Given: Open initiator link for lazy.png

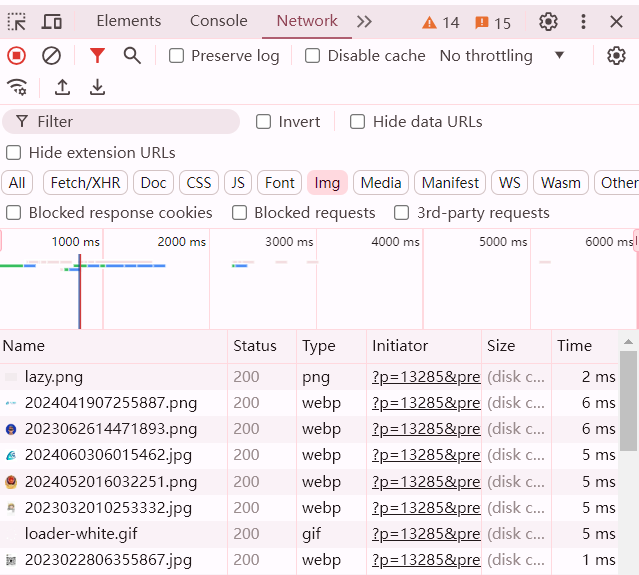Looking at the screenshot, I should pyautogui.click(x=425, y=377).
